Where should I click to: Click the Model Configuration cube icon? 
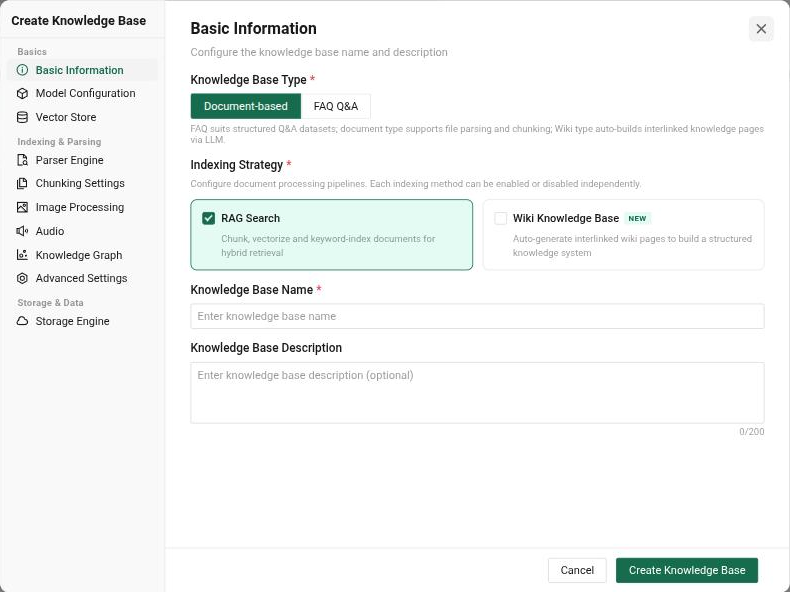(22, 93)
